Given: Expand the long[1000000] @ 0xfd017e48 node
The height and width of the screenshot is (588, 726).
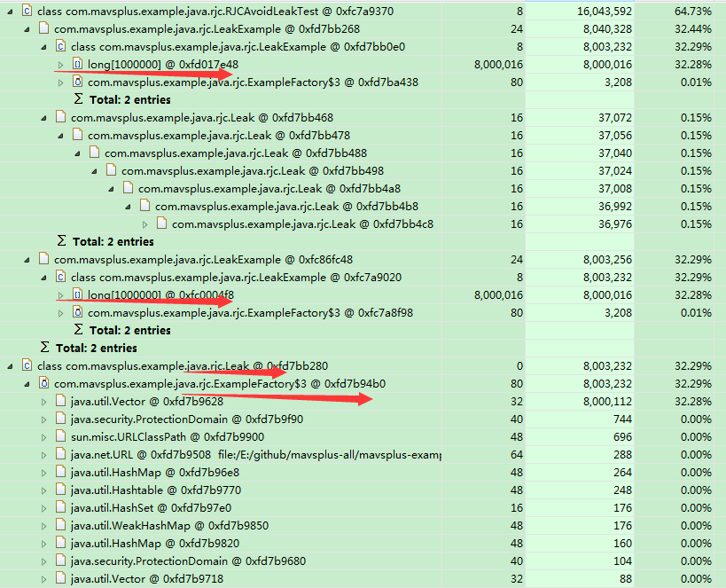Looking at the screenshot, I should [60, 65].
